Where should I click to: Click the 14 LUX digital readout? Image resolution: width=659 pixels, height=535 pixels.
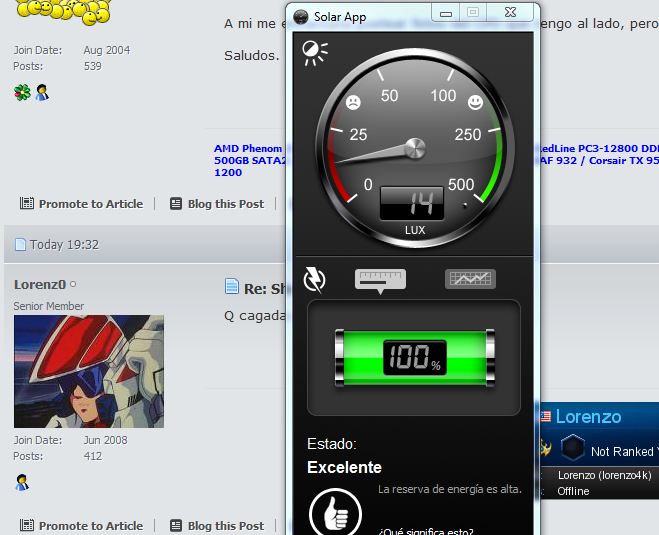coord(412,203)
